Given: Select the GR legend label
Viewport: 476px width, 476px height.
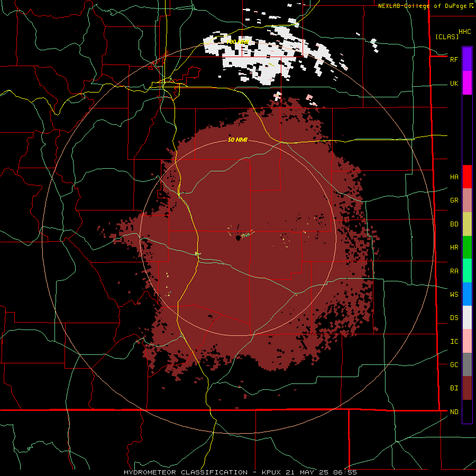Looking at the screenshot, I should [x=454, y=200].
